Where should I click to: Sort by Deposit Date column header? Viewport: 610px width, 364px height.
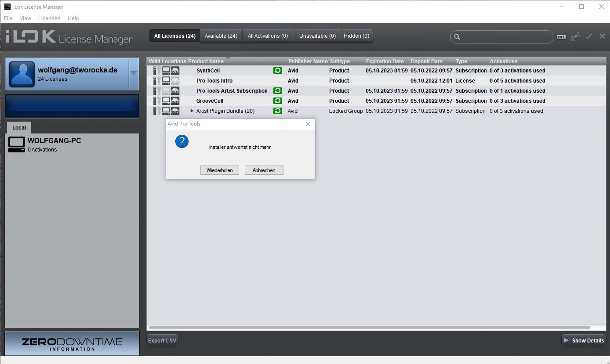coord(426,61)
